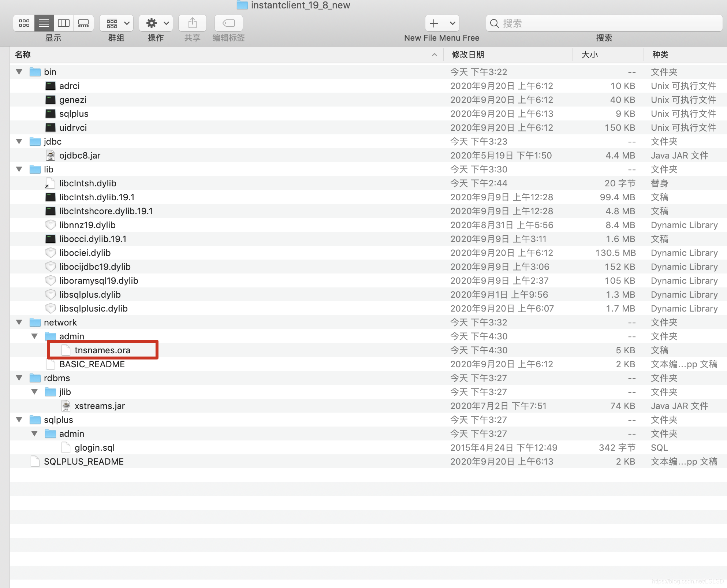The height and width of the screenshot is (588, 727).
Task: Select the ojdbc8.jar file icon
Action: 50,156
